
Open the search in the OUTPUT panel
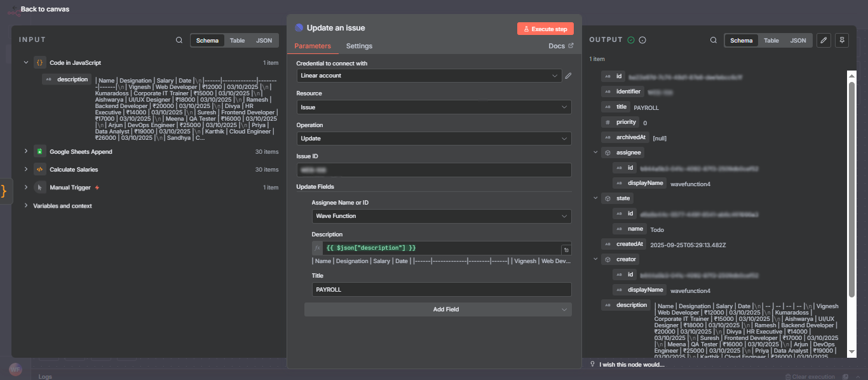714,39
